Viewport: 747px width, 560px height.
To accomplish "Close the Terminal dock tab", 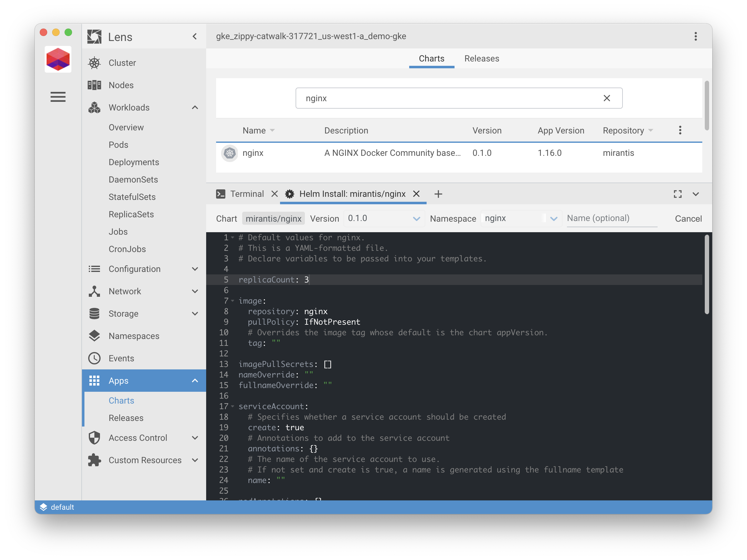I will (274, 194).
